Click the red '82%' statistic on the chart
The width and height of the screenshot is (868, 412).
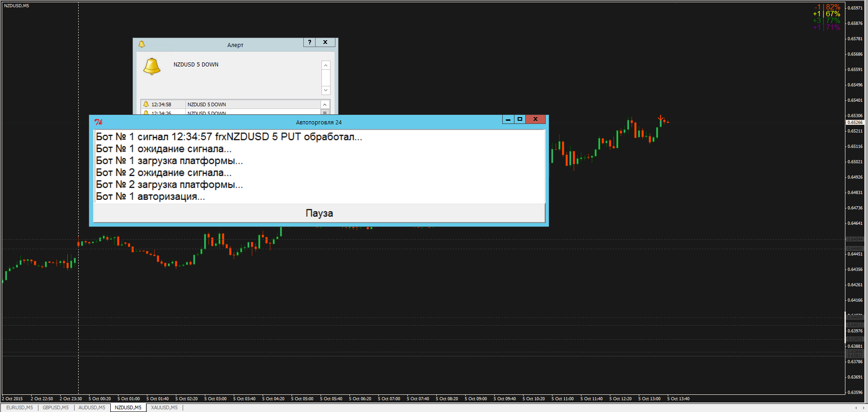[833, 7]
